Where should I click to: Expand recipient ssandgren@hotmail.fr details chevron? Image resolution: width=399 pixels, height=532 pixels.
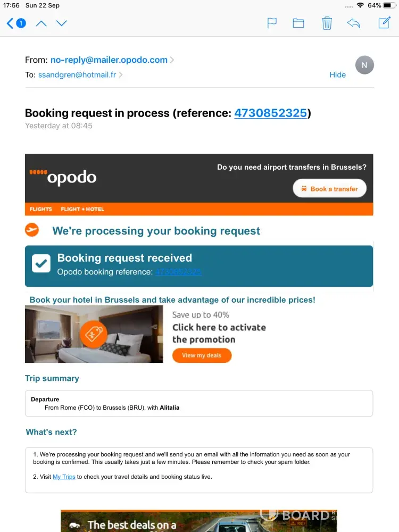(121, 75)
